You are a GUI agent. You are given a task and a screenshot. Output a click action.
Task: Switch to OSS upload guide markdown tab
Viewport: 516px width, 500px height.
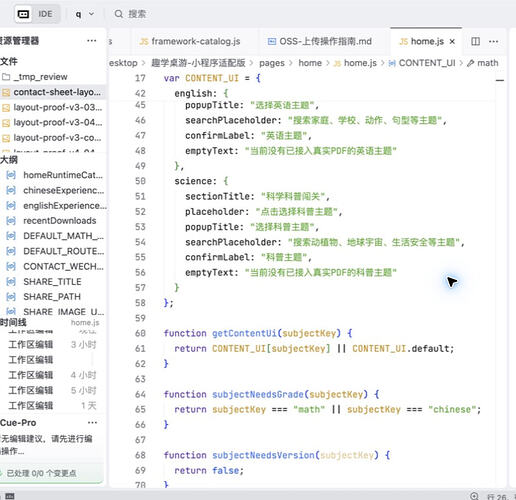[x=320, y=41]
